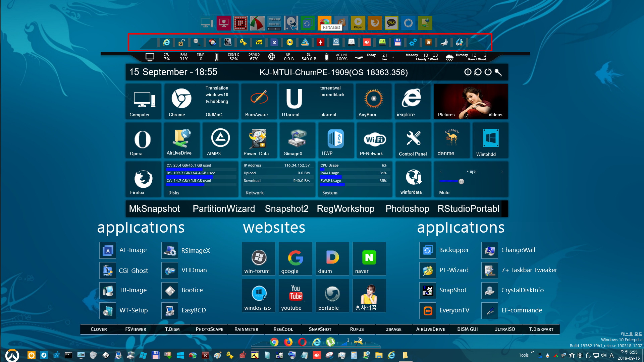Screen dimensions: 644x362
Task: Click next audio device arrow beside 스피커
Action: [x=502, y=172]
